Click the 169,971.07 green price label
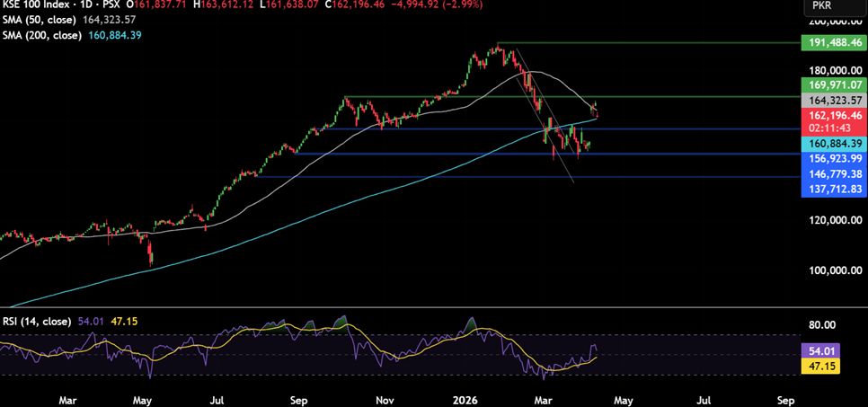868x407 pixels. [833, 84]
